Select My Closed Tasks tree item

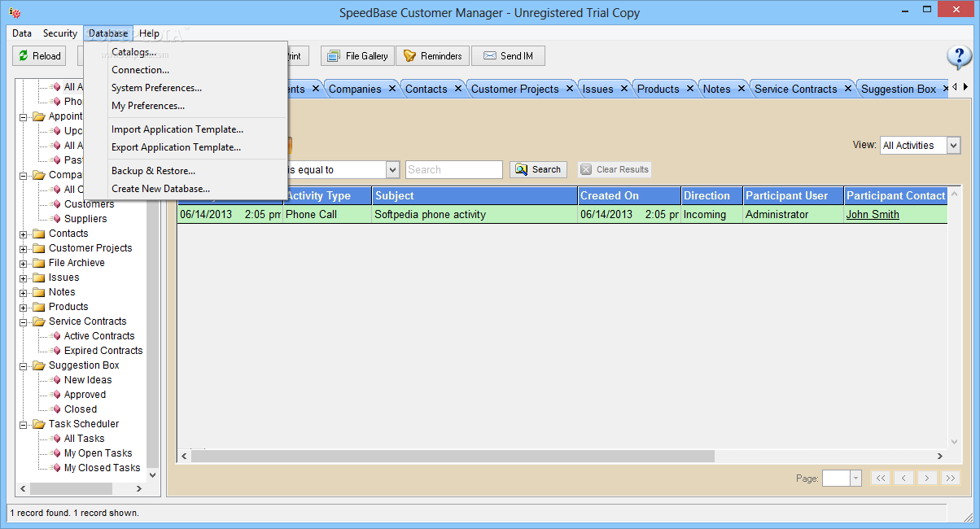(x=102, y=468)
